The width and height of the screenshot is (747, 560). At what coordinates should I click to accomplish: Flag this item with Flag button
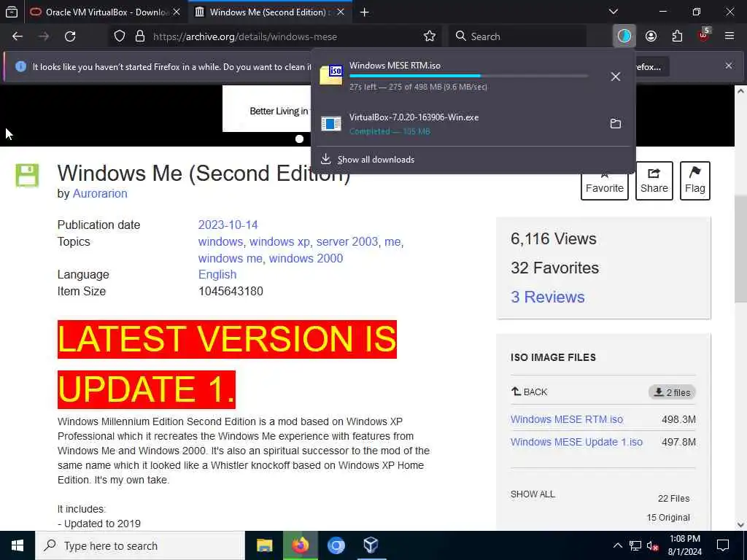694,181
